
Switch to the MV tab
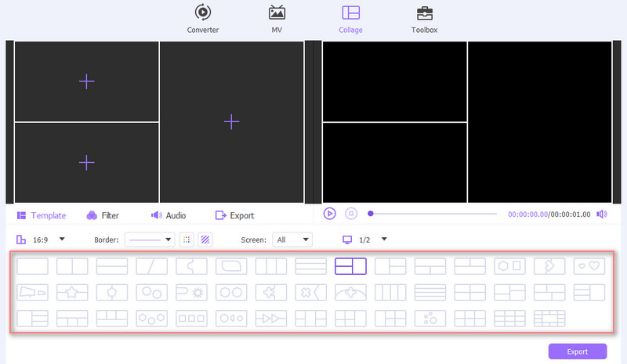(x=277, y=19)
